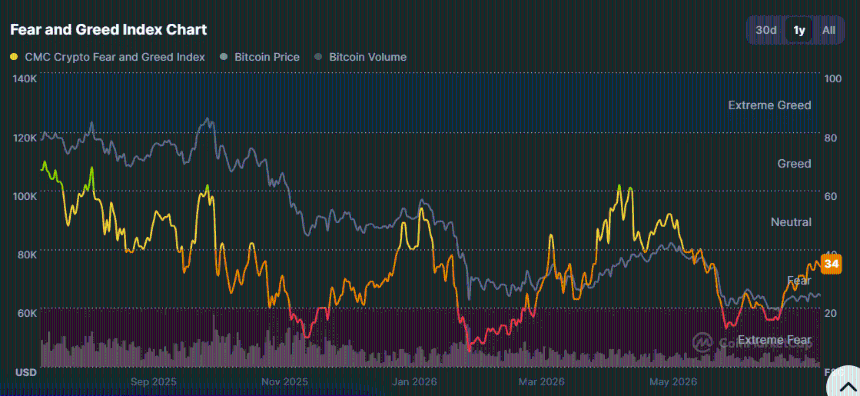
Task: Click the Bitcoin Price legend dot
Action: pos(223,57)
